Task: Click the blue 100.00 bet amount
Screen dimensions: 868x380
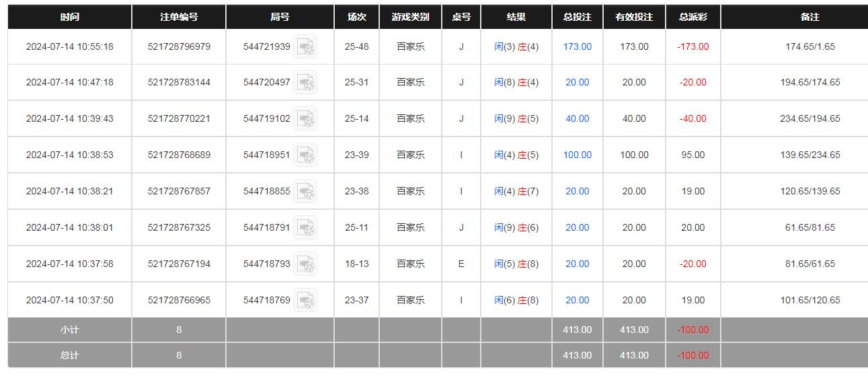Action: click(x=577, y=155)
